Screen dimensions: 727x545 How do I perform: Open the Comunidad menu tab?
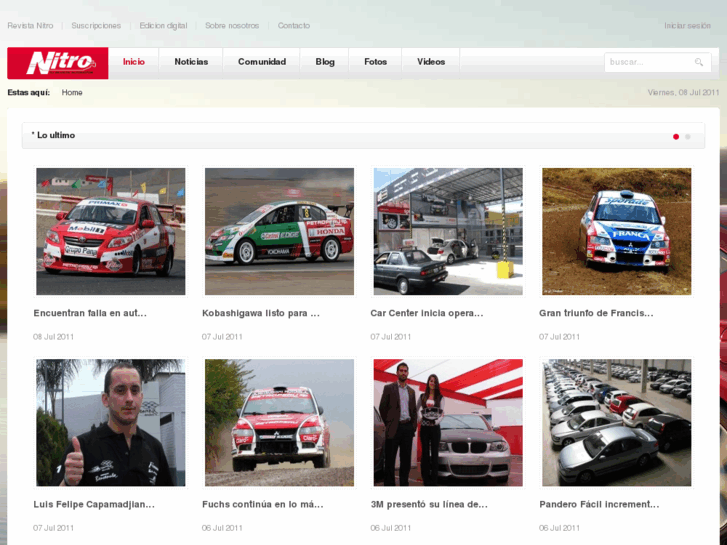(262, 62)
